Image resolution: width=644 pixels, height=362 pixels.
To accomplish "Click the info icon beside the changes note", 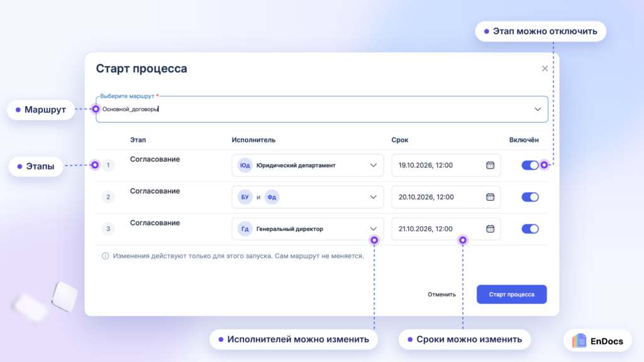I will pyautogui.click(x=106, y=256).
